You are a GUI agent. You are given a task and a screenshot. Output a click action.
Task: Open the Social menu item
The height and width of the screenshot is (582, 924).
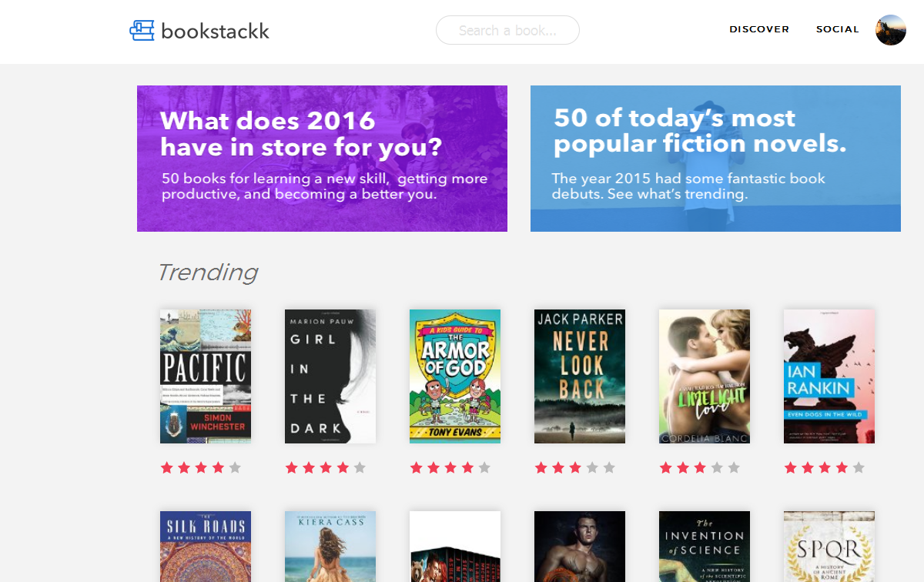click(x=837, y=29)
